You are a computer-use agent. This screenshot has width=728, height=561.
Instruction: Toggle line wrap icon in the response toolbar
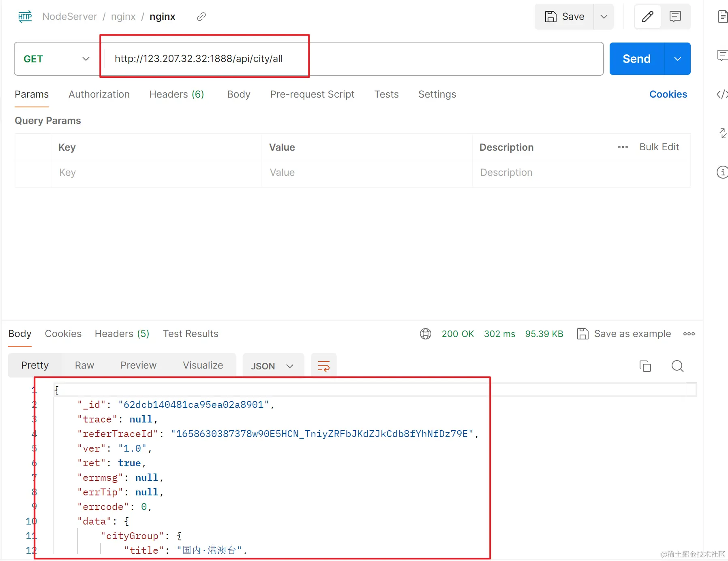coord(323,366)
